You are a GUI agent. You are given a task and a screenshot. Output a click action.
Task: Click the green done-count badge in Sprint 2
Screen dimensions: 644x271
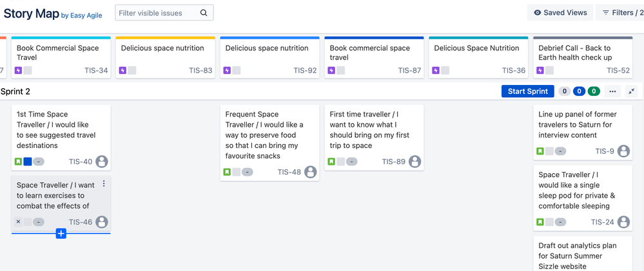pyautogui.click(x=594, y=91)
